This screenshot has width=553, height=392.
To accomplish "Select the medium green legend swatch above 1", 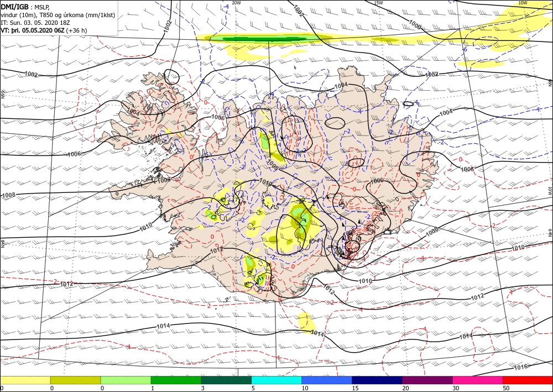I will tap(176, 380).
